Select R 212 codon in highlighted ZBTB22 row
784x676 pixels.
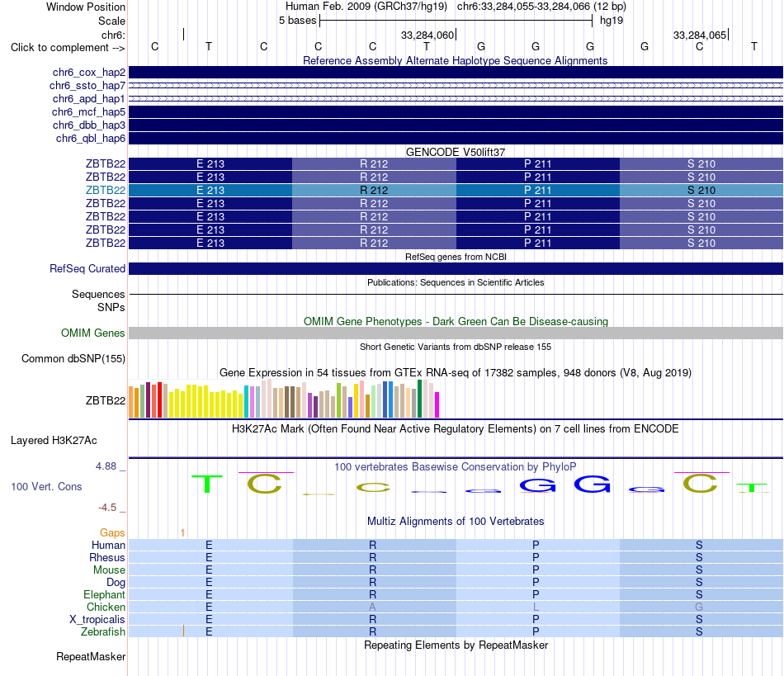374,190
